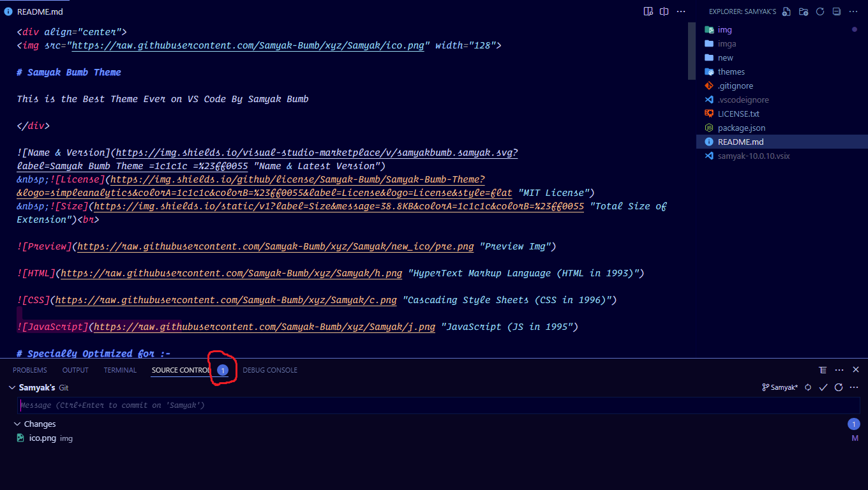Split the editor to the side
This screenshot has height=490, width=868.
(x=664, y=11)
